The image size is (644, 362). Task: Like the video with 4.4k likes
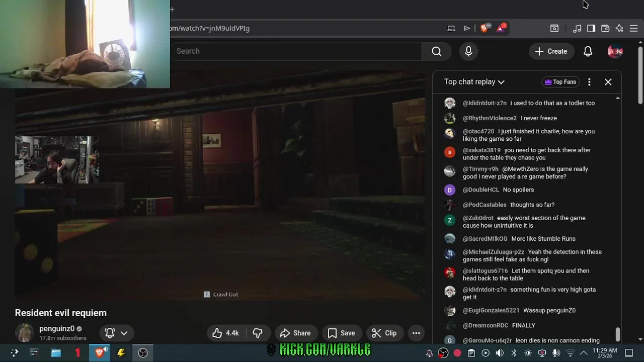point(225,333)
